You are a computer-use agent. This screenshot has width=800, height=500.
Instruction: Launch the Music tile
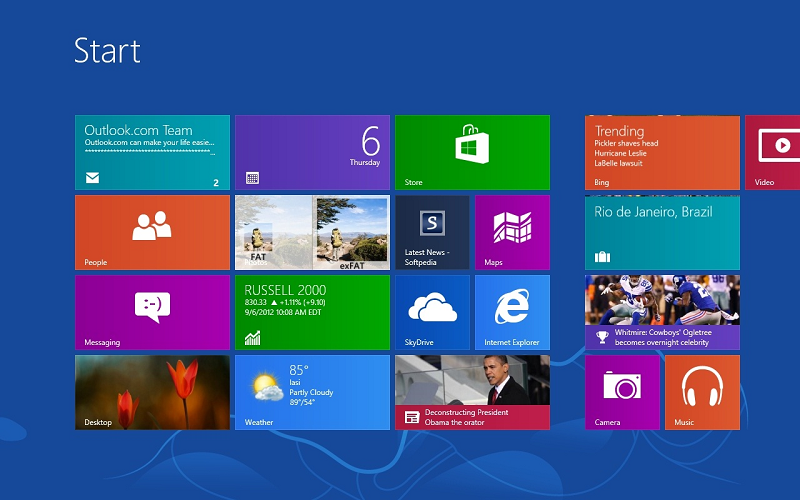[703, 392]
